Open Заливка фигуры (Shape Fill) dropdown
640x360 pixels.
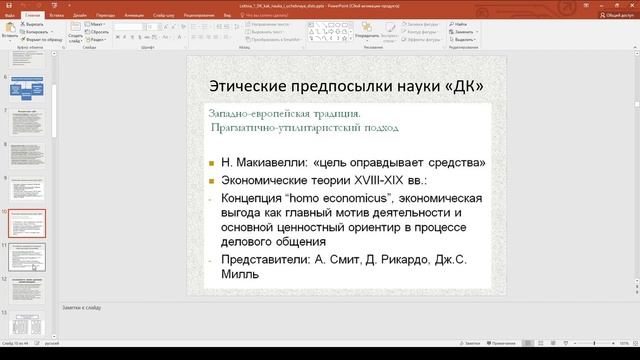click(420, 24)
